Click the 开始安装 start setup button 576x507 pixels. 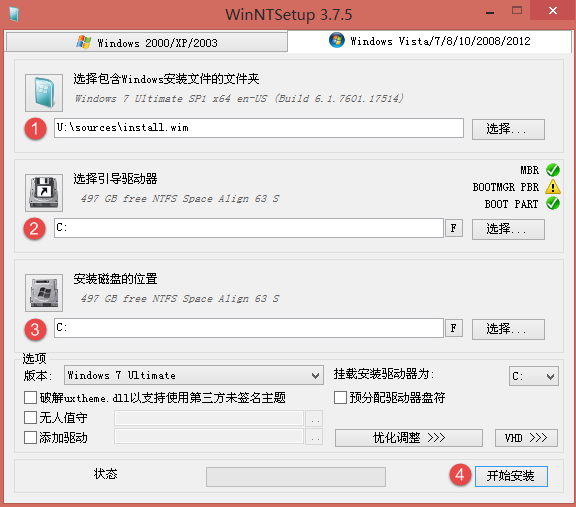click(x=511, y=476)
